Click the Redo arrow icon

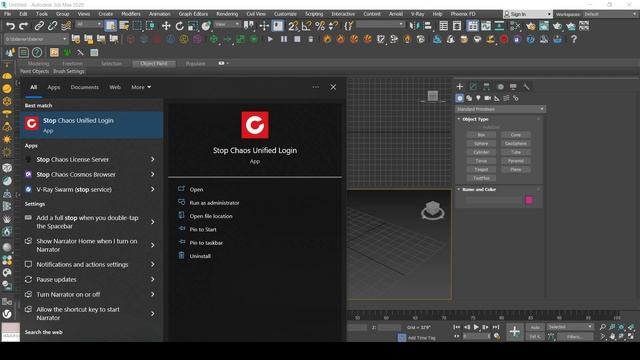[24, 26]
